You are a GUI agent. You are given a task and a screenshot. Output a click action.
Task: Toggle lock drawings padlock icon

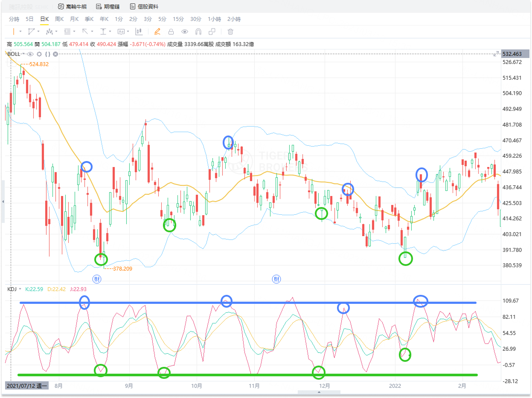(171, 32)
